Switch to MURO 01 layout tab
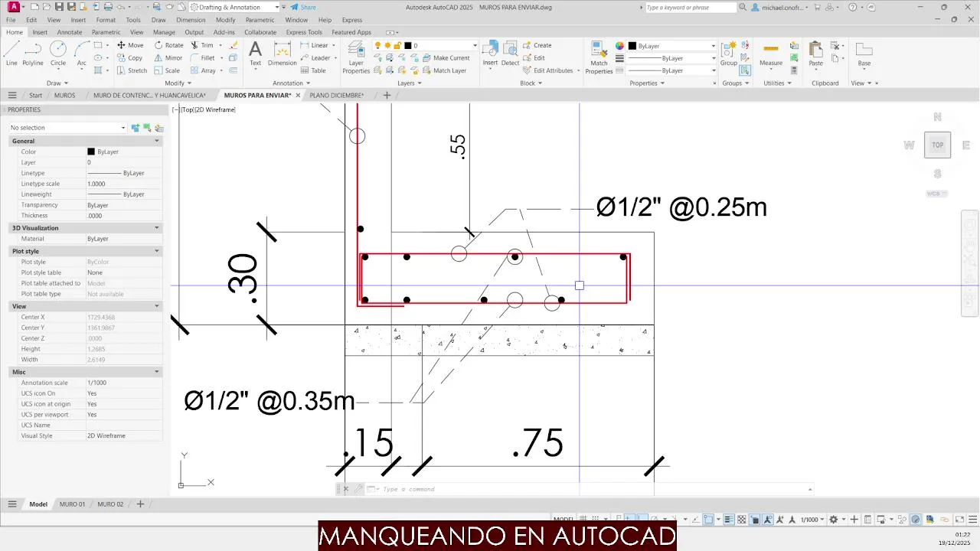This screenshot has width=980, height=551. pos(73,504)
